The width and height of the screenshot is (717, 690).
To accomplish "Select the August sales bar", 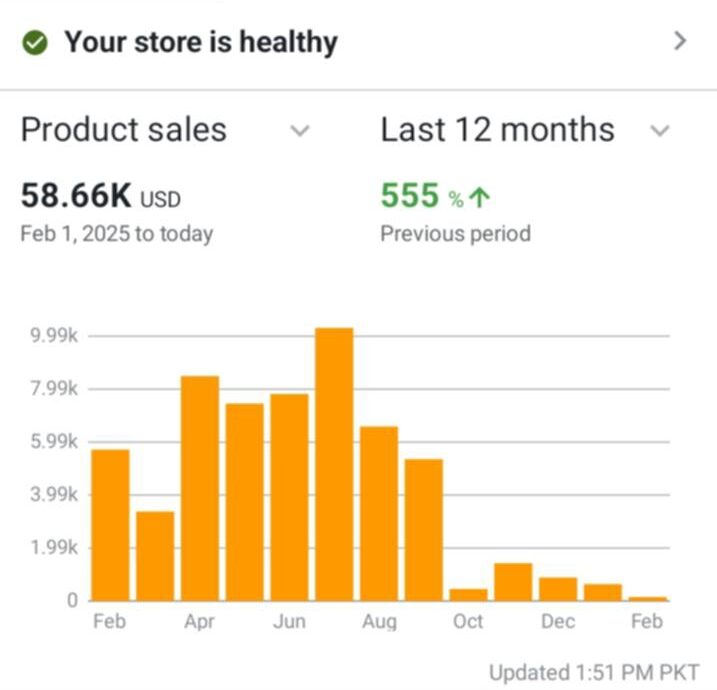I will 379,513.
